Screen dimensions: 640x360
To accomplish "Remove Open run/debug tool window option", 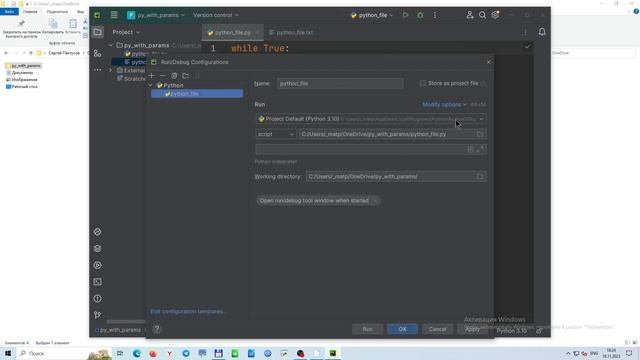I will 375,200.
